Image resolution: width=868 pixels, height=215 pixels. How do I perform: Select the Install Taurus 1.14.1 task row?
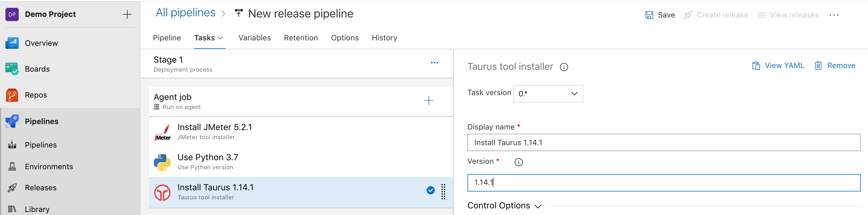click(x=301, y=192)
